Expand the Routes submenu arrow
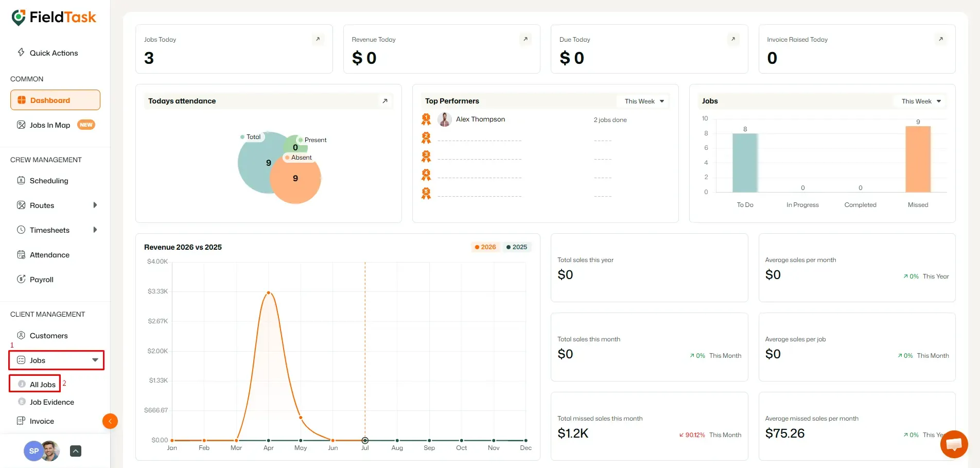 point(95,205)
